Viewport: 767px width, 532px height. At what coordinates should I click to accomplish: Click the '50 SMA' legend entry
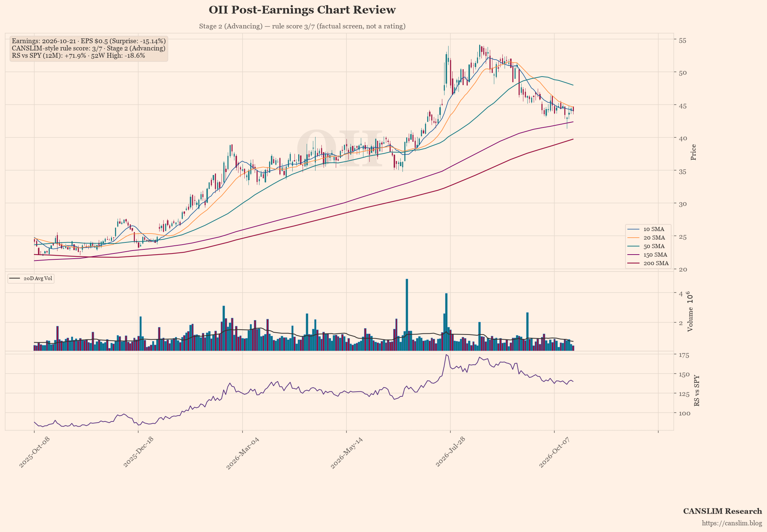[x=648, y=246]
